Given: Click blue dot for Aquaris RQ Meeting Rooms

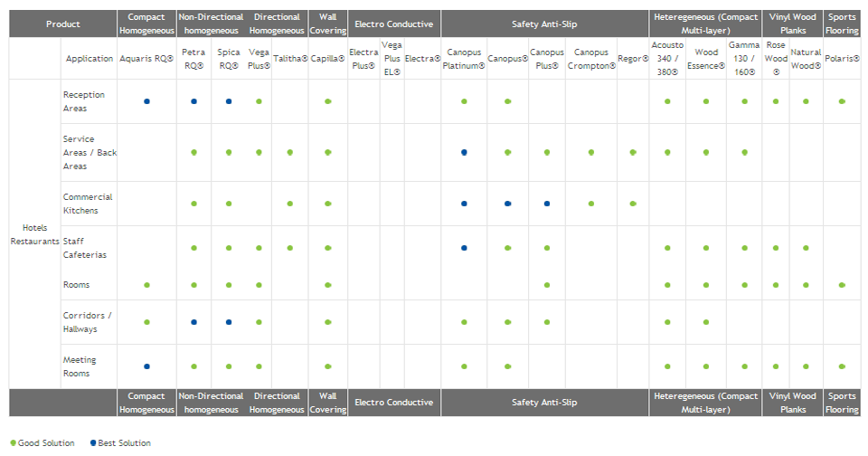Looking at the screenshot, I should (146, 366).
